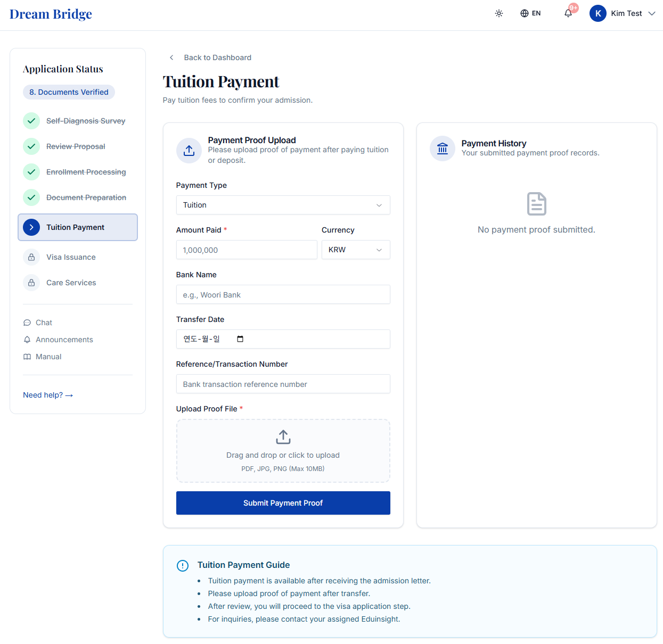
Task: Click the globe language icon
Action: (525, 13)
